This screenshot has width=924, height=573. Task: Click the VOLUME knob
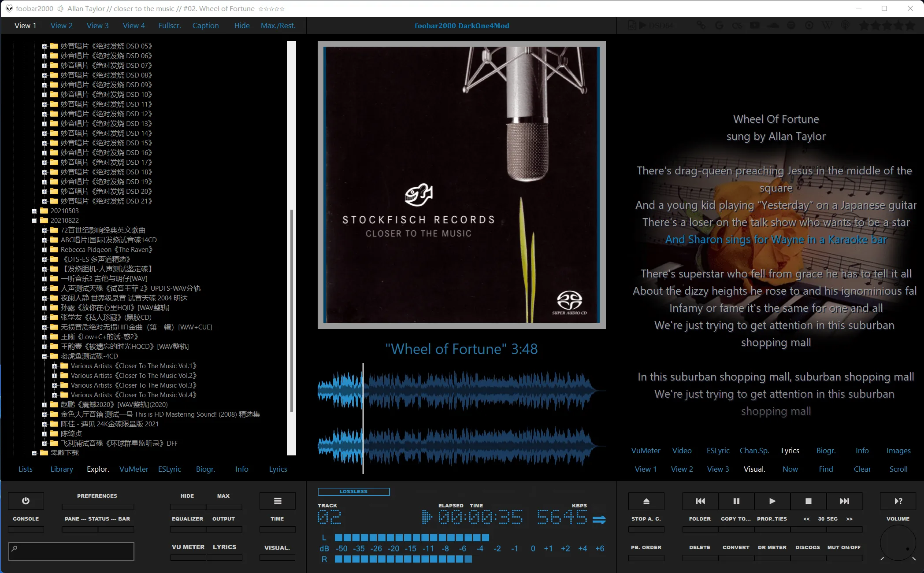(x=898, y=543)
